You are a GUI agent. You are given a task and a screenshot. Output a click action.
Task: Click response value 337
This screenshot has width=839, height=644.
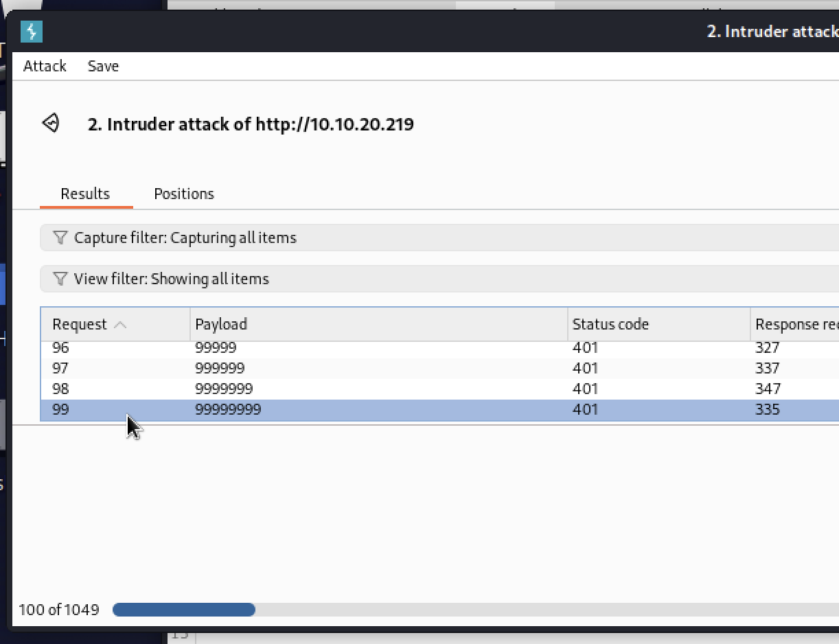[768, 368]
